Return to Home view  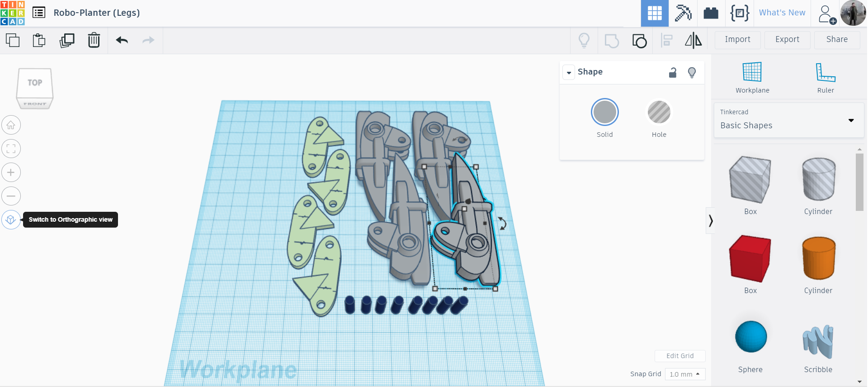[x=11, y=125]
